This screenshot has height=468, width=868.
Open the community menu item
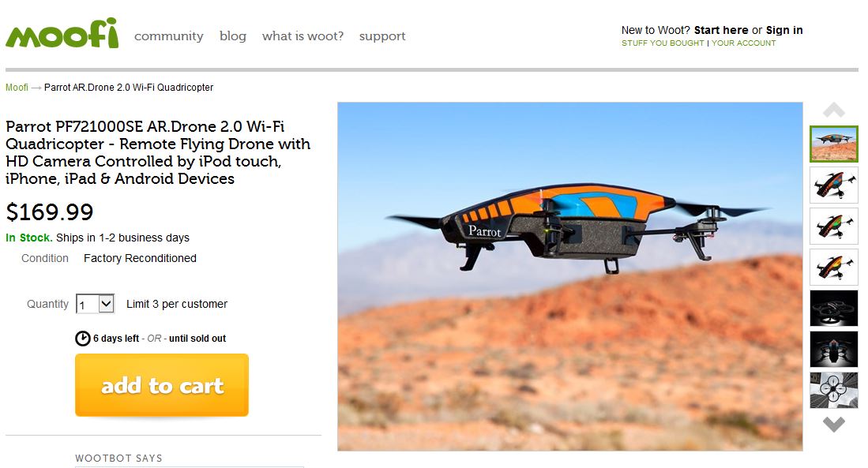tap(169, 36)
